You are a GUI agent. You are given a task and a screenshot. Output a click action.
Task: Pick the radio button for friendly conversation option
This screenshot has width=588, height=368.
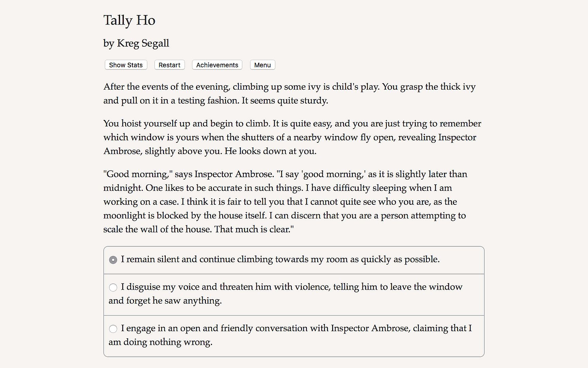[x=113, y=329]
